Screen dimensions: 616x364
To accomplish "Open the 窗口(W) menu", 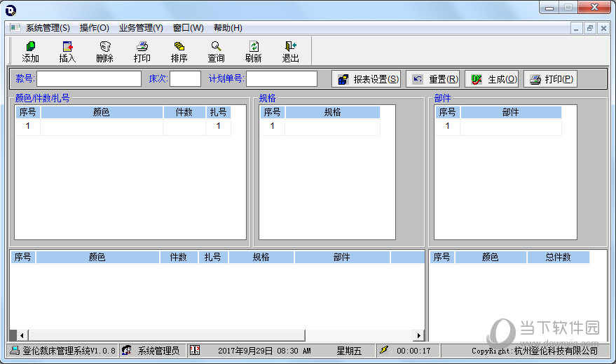I will (x=188, y=28).
